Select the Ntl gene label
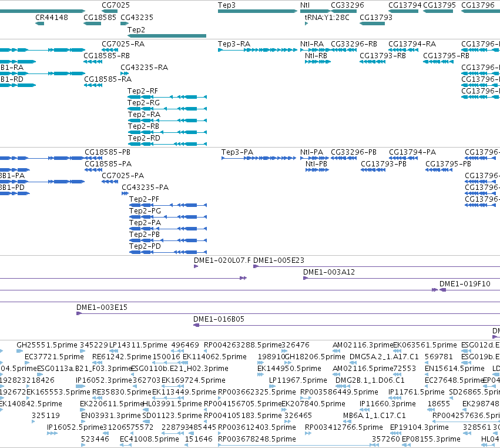The image size is (500, 448). (x=305, y=5)
